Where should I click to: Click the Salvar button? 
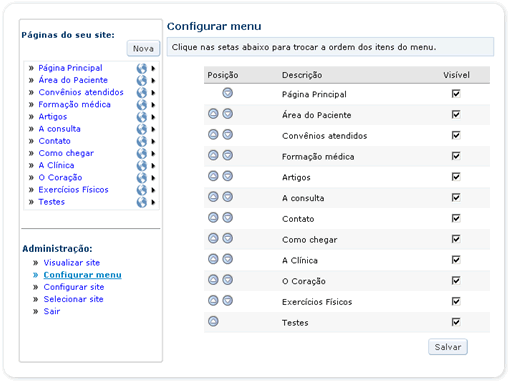[448, 347]
